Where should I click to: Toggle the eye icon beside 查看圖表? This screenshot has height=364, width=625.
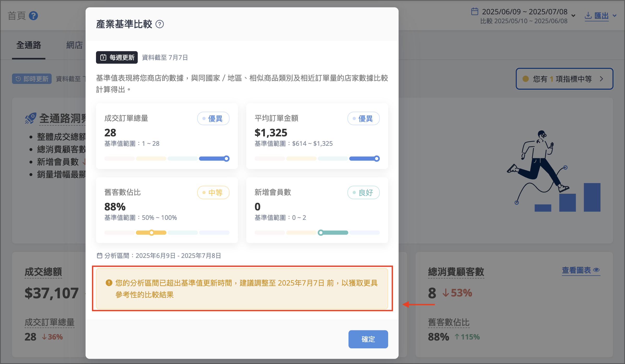click(x=597, y=270)
